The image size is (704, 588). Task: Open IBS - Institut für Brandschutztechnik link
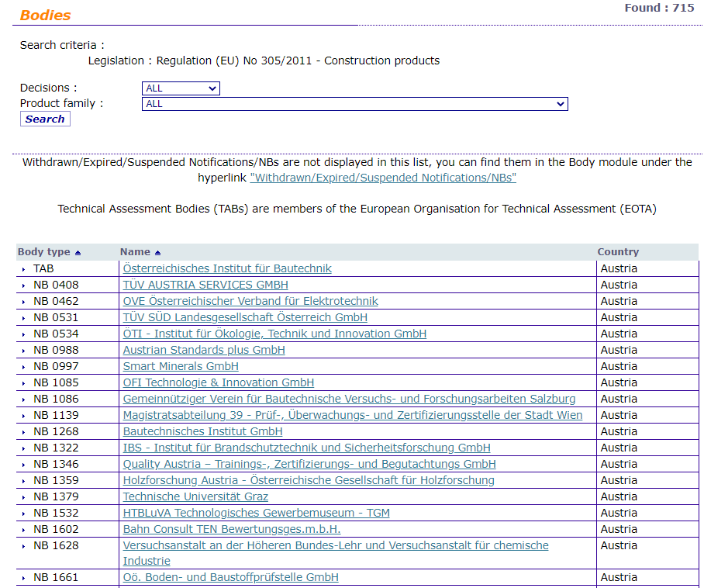[x=307, y=448]
